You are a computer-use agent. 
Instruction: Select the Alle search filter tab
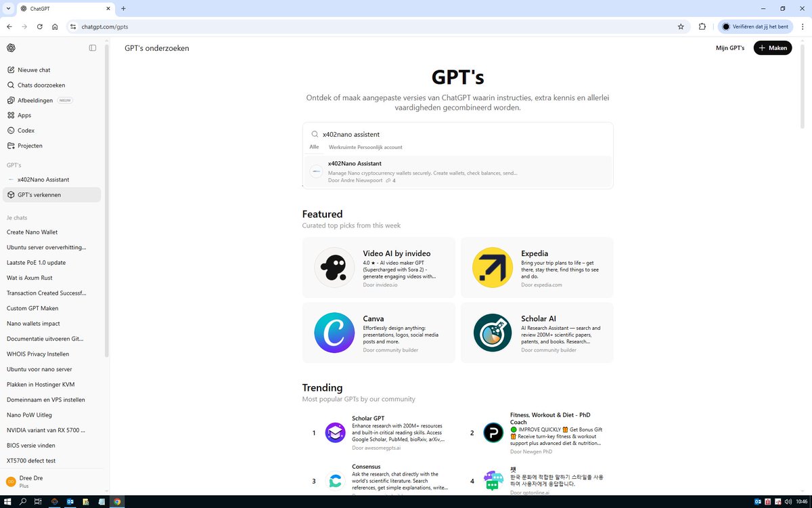click(314, 147)
